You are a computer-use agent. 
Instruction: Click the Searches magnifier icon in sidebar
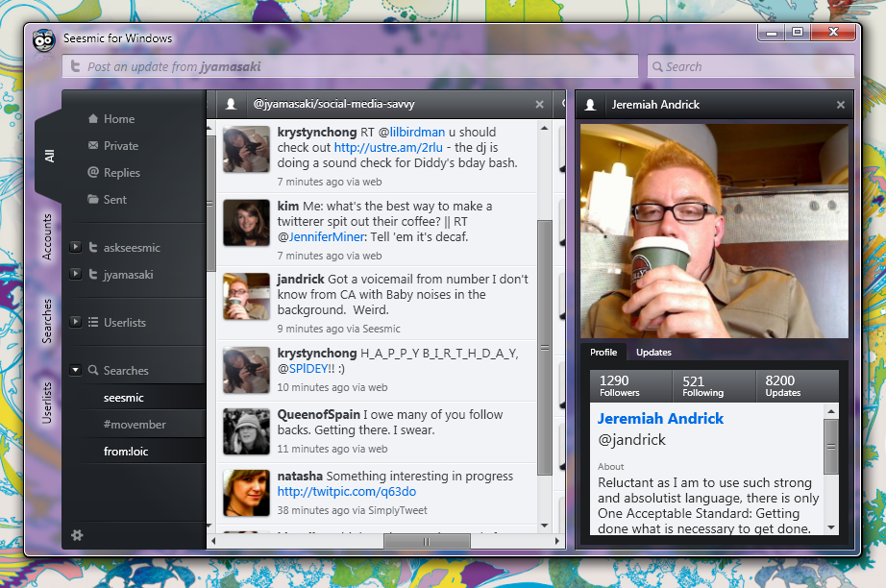[x=93, y=370]
